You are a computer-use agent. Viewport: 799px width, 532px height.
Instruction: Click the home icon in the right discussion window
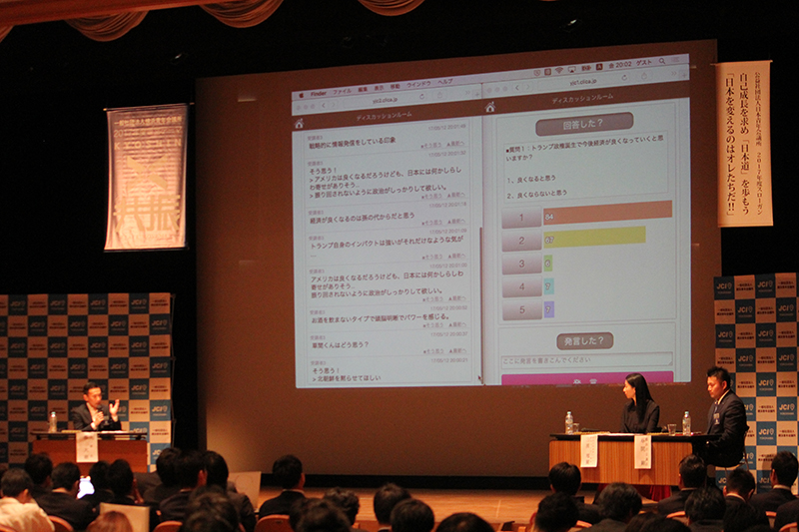[x=489, y=107]
